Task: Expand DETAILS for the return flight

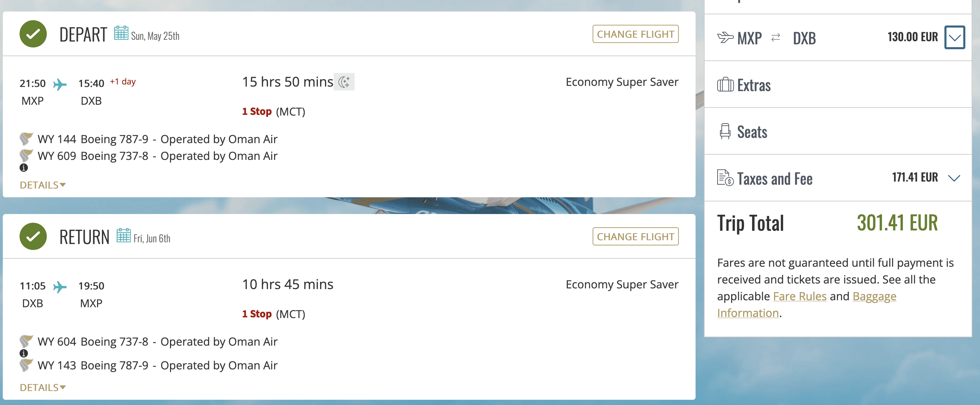Action: 43,388
